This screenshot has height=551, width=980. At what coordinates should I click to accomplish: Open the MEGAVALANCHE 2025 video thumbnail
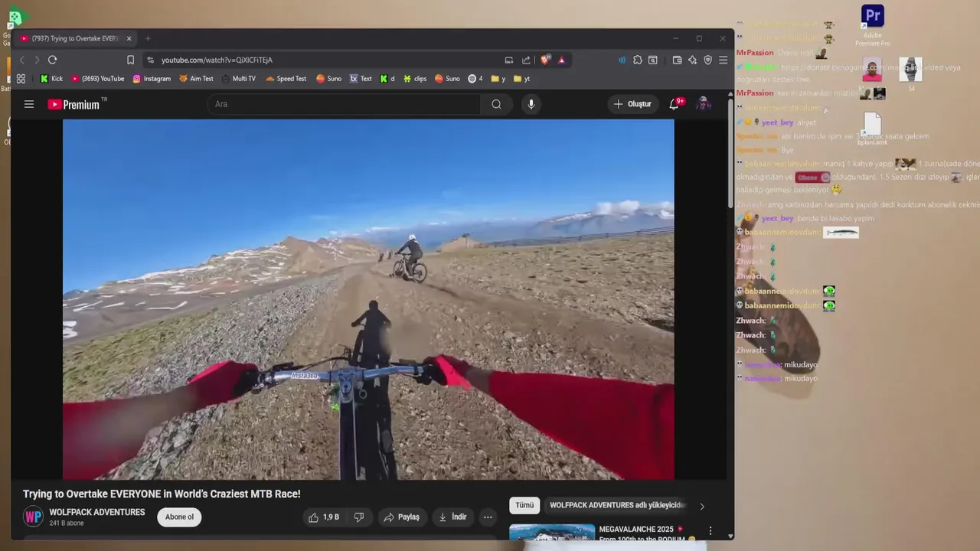[x=552, y=532]
